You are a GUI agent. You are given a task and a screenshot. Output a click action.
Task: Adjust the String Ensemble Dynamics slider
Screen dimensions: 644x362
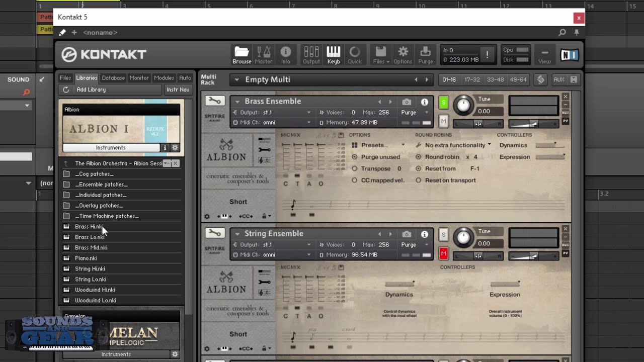pyautogui.click(x=399, y=284)
